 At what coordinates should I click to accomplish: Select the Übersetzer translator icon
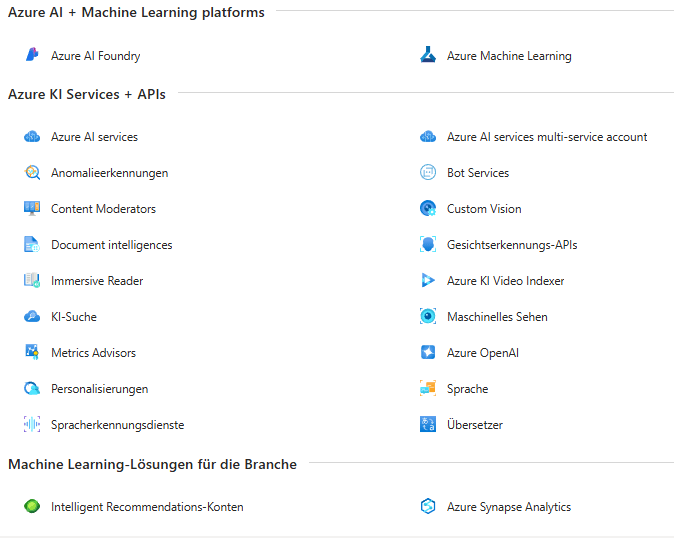[x=428, y=425]
